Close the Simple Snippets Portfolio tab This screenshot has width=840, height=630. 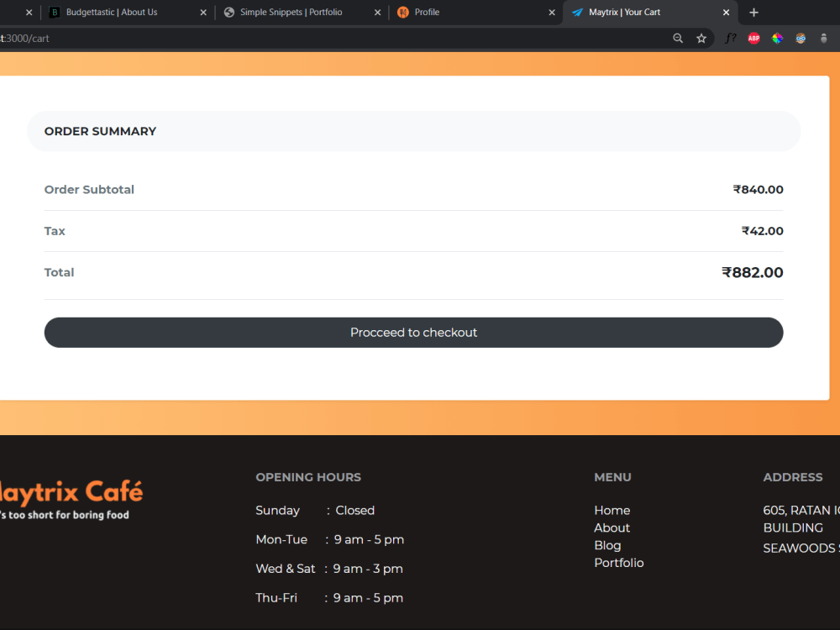click(x=378, y=13)
